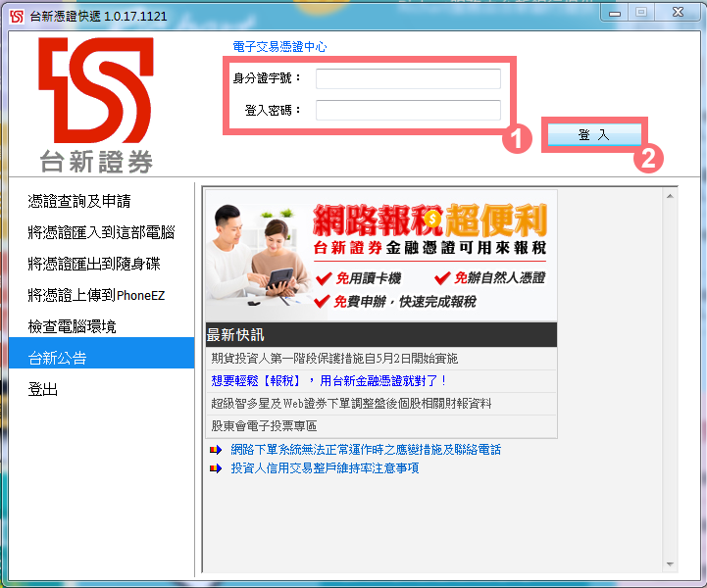Select 將憑證匯入到這部電腦
The image size is (707, 588).
point(101,232)
